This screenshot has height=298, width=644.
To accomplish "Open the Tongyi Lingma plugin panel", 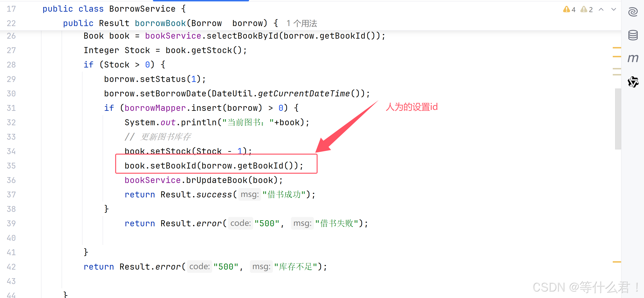I will (x=633, y=82).
